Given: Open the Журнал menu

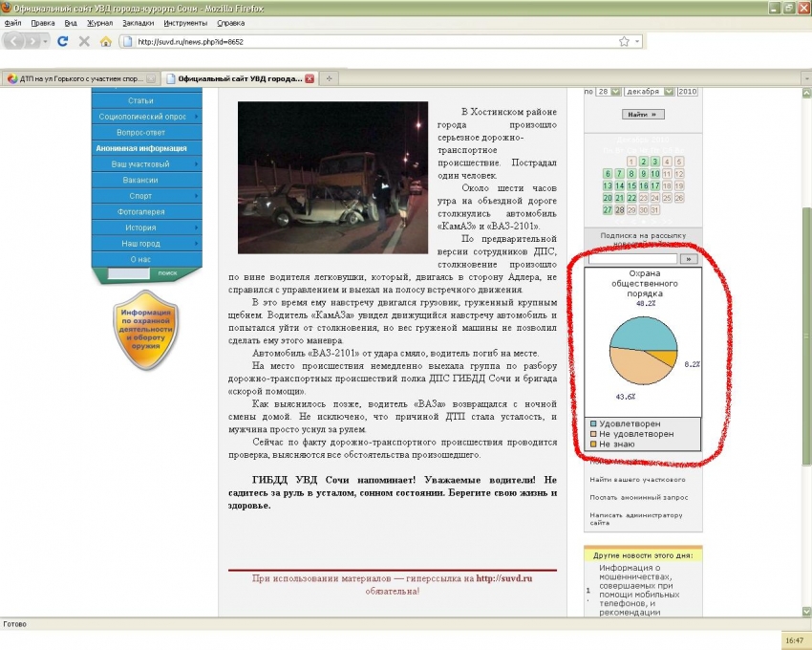Looking at the screenshot, I should tap(99, 22).
